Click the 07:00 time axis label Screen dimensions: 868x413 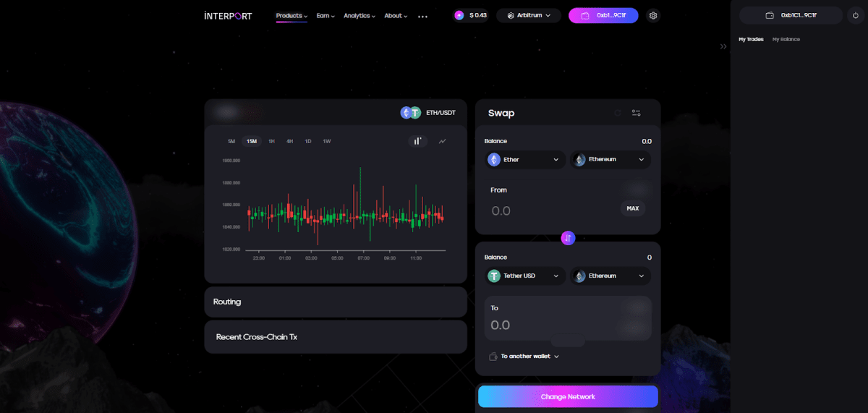click(364, 258)
